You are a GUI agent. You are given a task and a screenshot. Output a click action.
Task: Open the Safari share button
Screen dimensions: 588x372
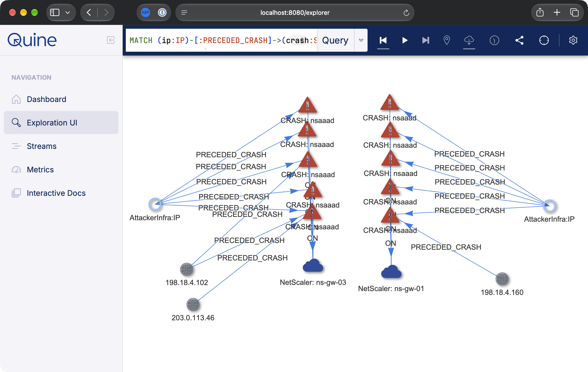tap(540, 12)
